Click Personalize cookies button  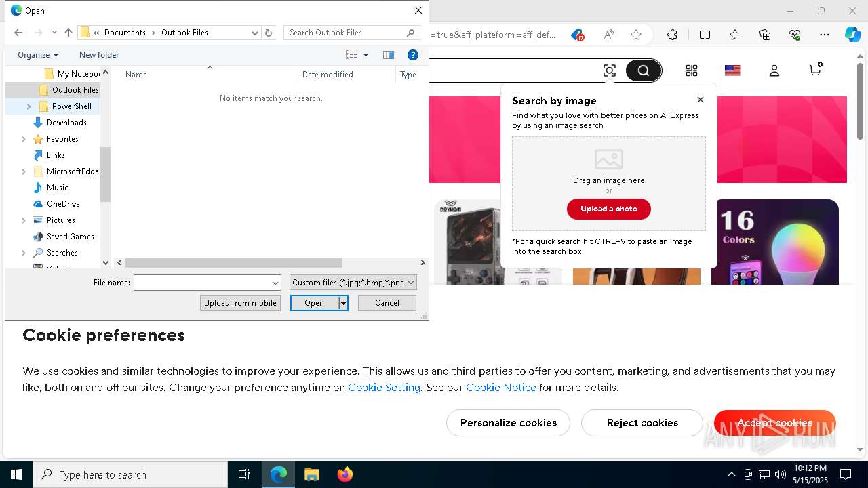tap(509, 423)
